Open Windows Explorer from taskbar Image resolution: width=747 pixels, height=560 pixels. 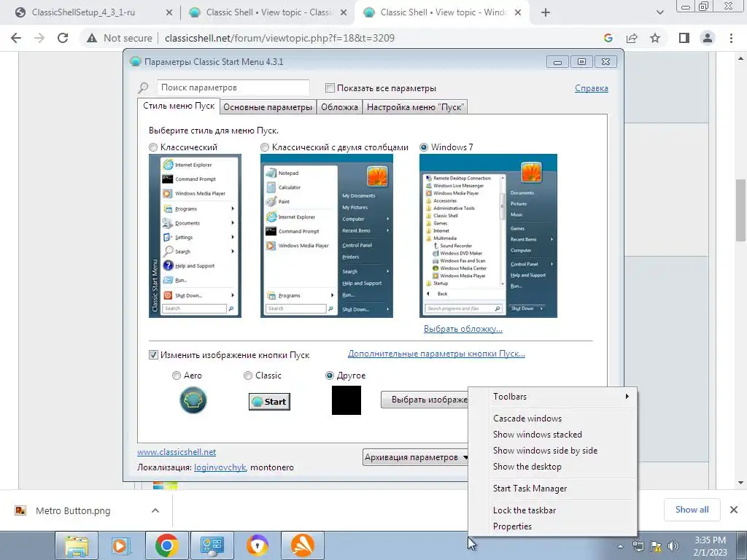click(x=76, y=545)
